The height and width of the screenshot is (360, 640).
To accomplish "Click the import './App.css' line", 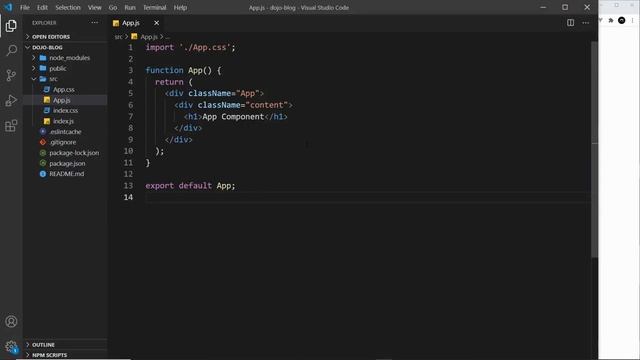I will point(191,47).
